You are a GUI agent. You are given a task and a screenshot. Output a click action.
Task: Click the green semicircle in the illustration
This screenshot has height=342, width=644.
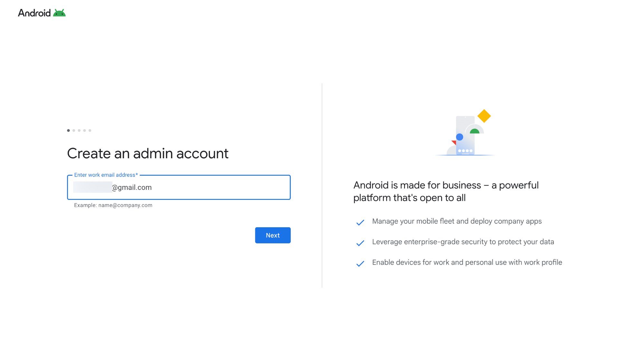pos(475,131)
